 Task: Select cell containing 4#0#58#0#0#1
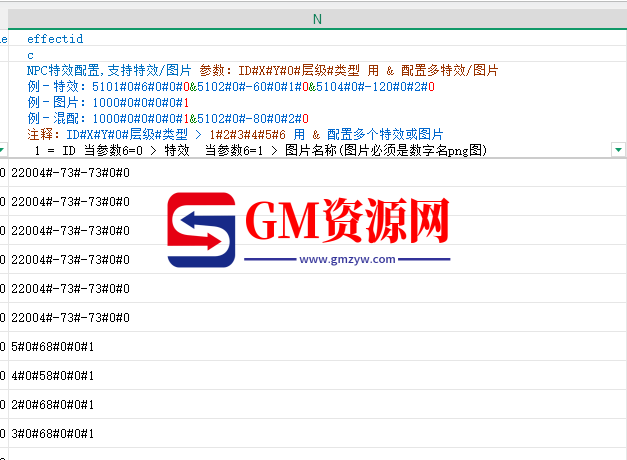coord(317,376)
